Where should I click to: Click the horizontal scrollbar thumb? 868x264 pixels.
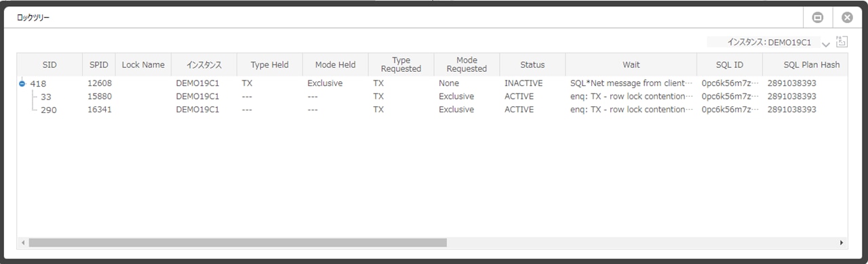pos(238,242)
